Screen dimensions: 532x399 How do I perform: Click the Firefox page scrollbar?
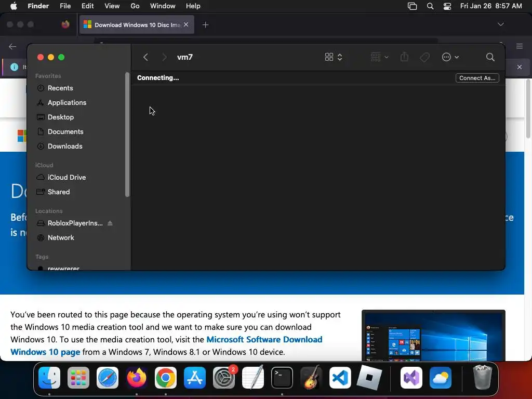click(528, 109)
